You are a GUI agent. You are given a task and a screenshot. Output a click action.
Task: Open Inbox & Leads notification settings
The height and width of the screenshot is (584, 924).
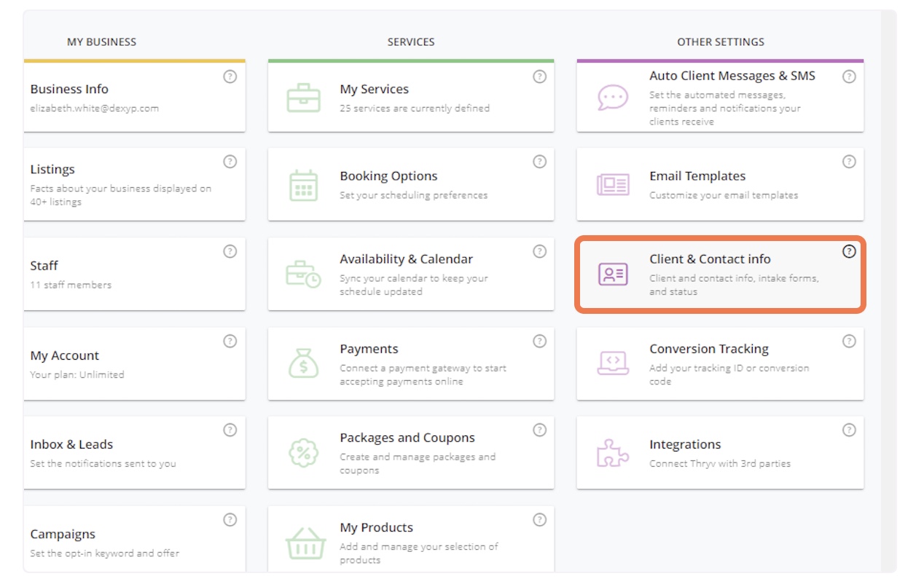coord(134,453)
